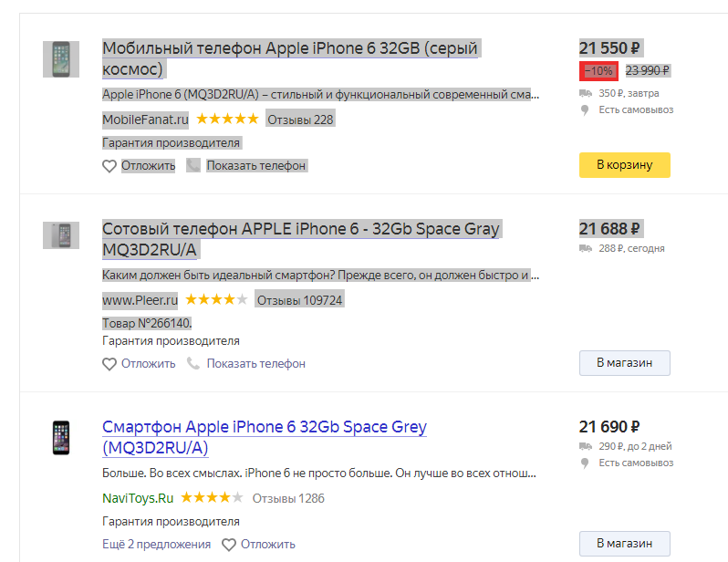Go to Pleer store via В магазин
Screen dimensions: 728x562
coord(624,363)
